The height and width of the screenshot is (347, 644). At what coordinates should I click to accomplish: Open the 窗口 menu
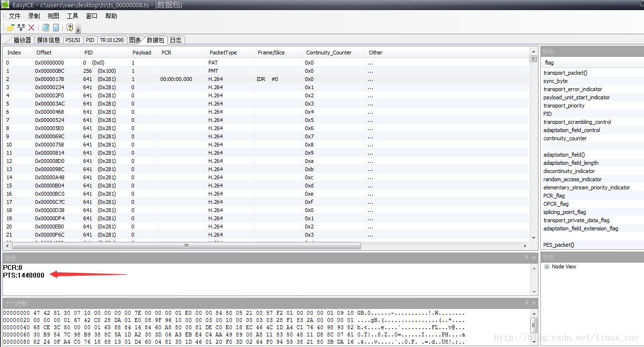click(x=92, y=16)
